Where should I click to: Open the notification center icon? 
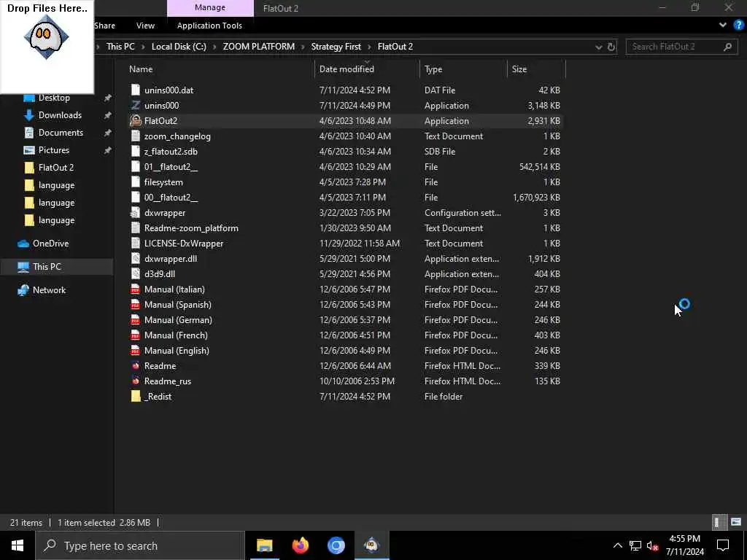click(723, 545)
